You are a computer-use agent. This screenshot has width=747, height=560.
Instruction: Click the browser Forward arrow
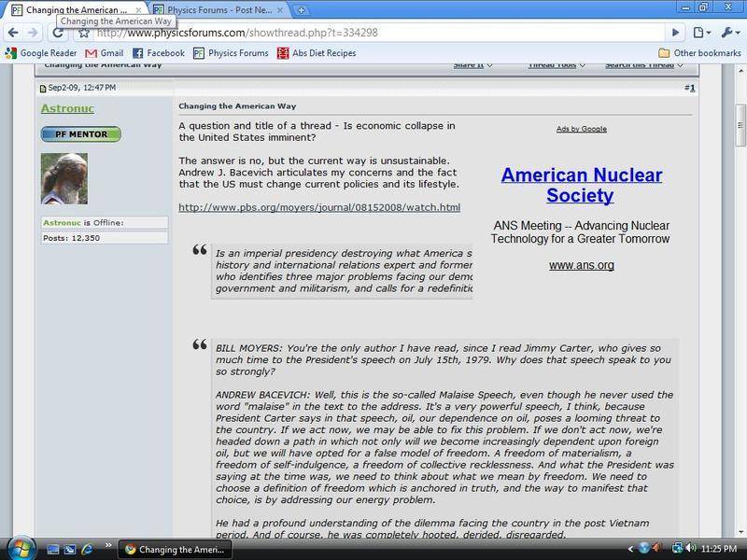click(33, 33)
